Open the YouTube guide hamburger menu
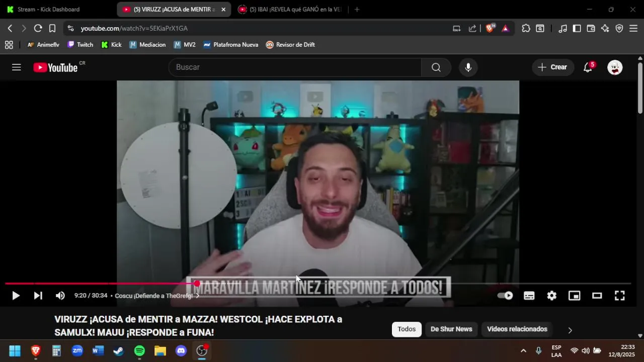 tap(17, 67)
